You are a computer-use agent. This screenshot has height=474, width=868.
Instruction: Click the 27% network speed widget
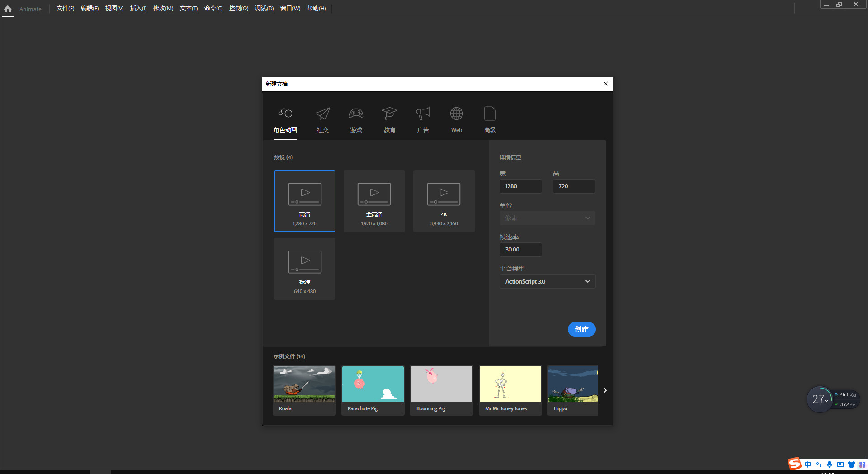coord(820,399)
